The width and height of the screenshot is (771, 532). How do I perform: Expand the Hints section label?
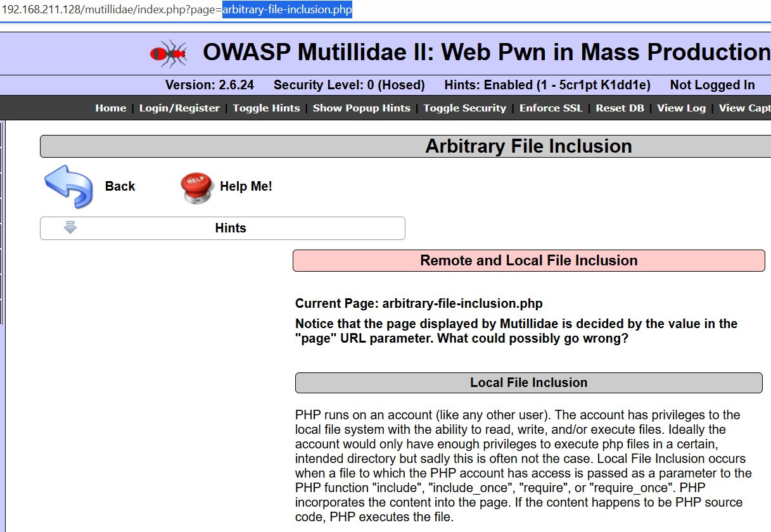pos(231,229)
